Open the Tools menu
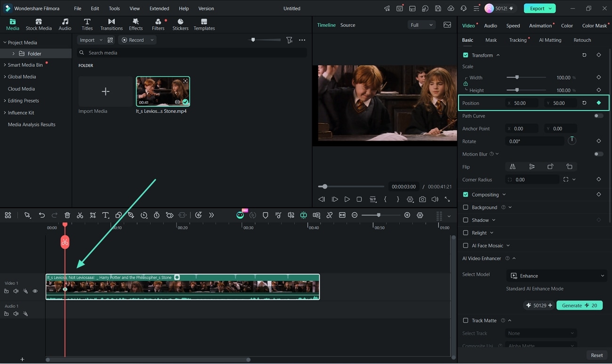Screen dimensions: 612x364 tap(114, 8)
